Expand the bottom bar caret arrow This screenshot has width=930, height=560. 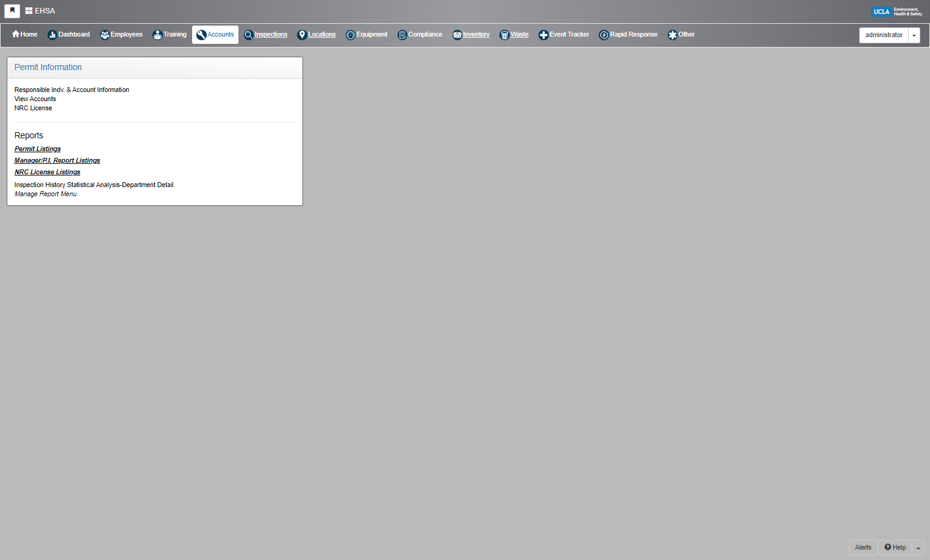(x=918, y=547)
